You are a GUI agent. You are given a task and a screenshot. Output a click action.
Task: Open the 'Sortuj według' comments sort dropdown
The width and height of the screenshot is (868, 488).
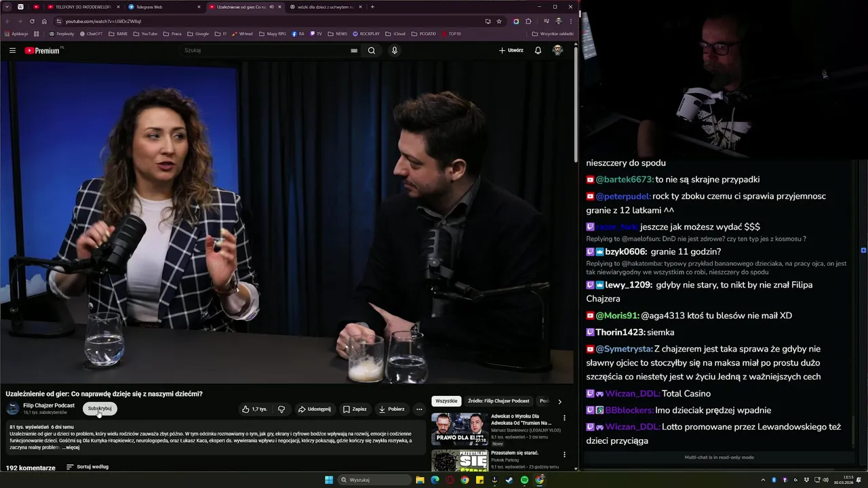[x=87, y=467]
